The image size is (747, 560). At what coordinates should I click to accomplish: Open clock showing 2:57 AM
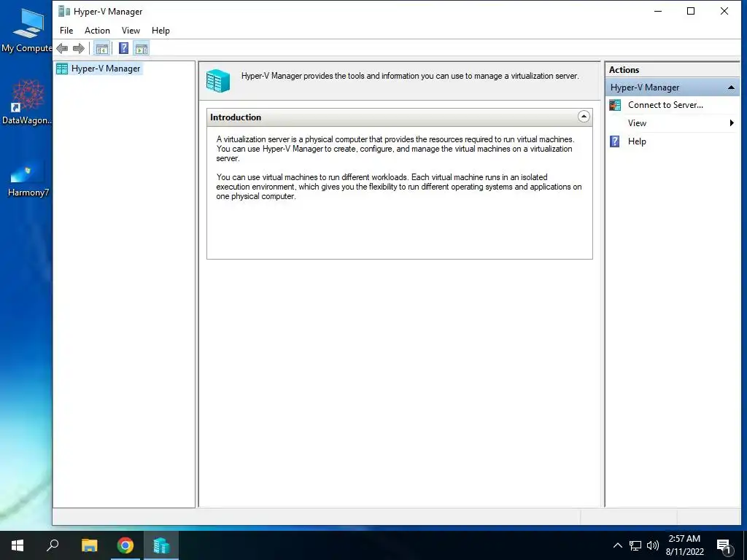click(x=684, y=545)
